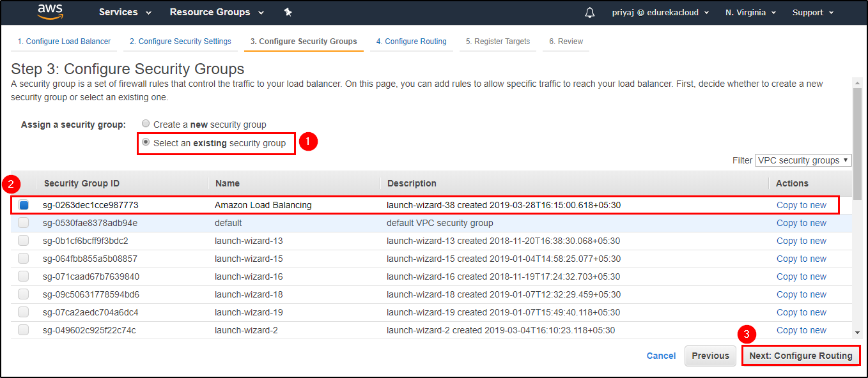The height and width of the screenshot is (378, 868).
Task: Open the VPC security groups filter dropdown
Action: (803, 160)
